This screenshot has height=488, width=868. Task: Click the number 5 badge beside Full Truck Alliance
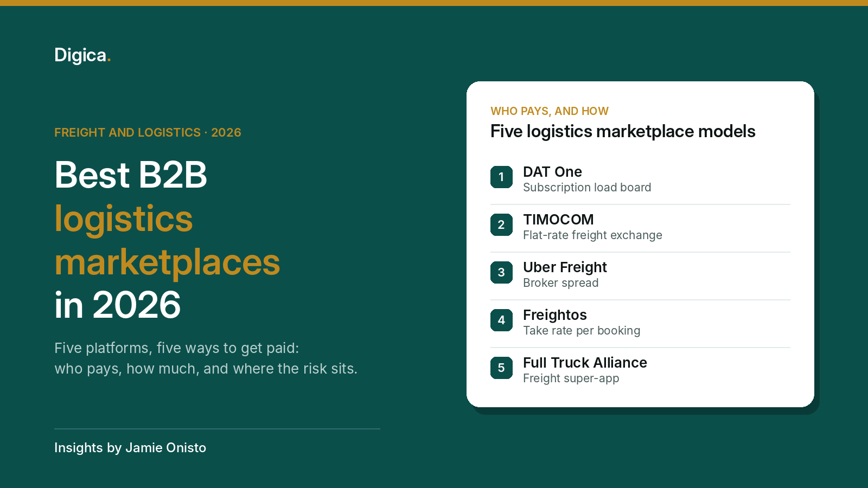tap(501, 368)
